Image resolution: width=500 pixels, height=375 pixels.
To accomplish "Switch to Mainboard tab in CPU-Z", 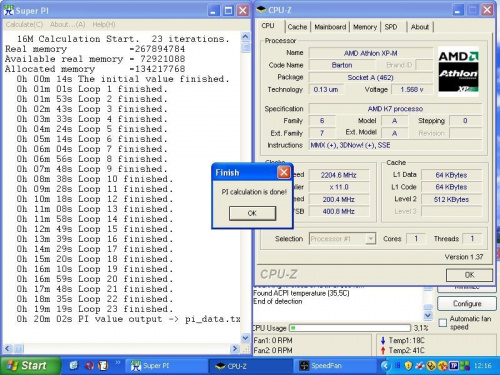I will (x=330, y=27).
